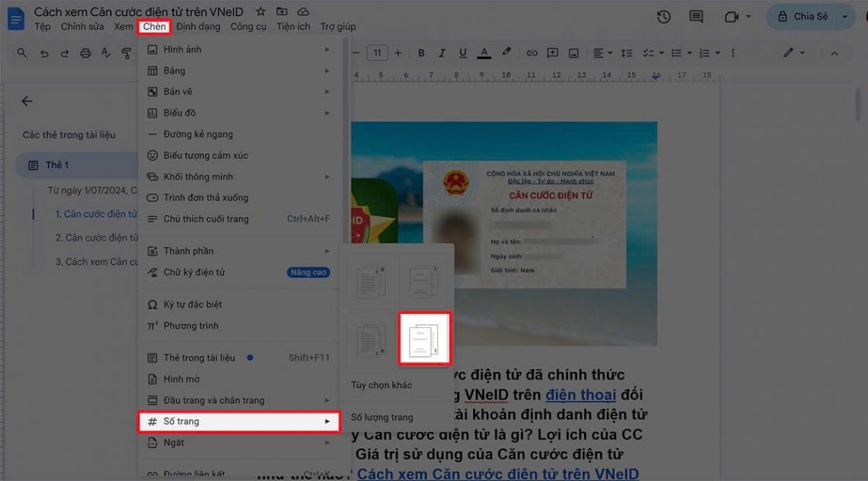Decrease the font size
The width and height of the screenshot is (868, 481).
click(357, 53)
